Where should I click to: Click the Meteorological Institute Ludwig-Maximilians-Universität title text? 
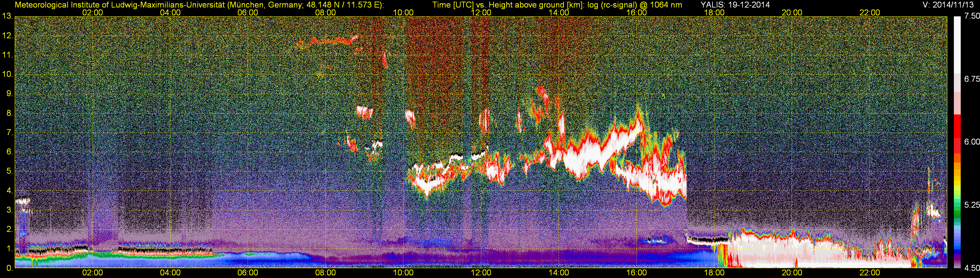[x=199, y=5]
